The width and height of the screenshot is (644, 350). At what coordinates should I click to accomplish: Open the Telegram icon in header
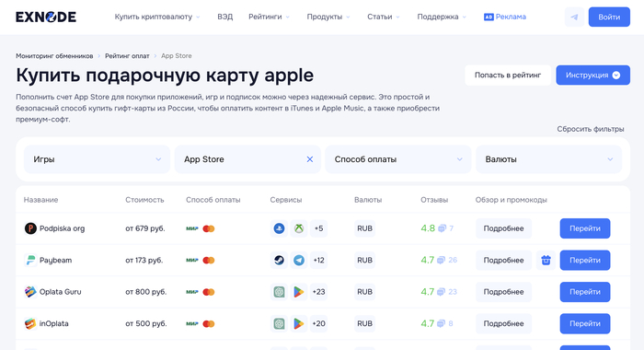(574, 17)
